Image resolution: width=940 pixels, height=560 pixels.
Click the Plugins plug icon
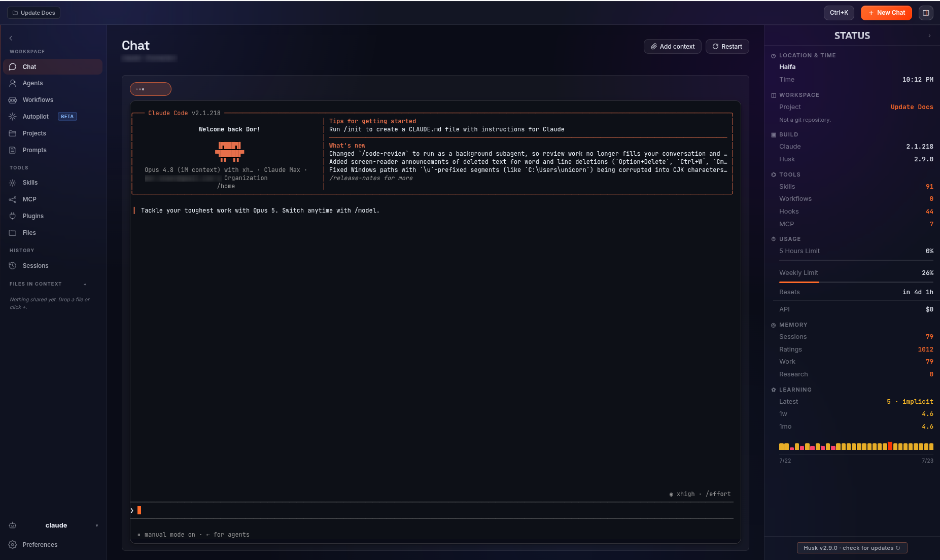point(13,216)
